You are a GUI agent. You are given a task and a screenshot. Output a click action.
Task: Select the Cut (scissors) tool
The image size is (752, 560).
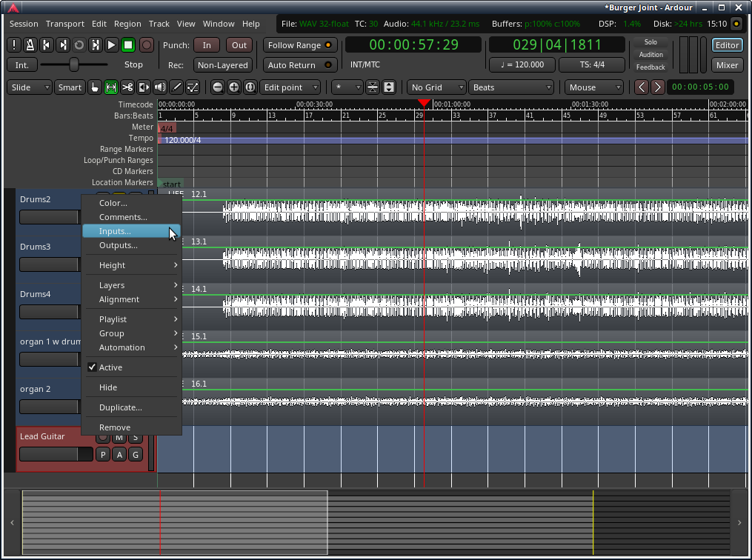pyautogui.click(x=127, y=87)
